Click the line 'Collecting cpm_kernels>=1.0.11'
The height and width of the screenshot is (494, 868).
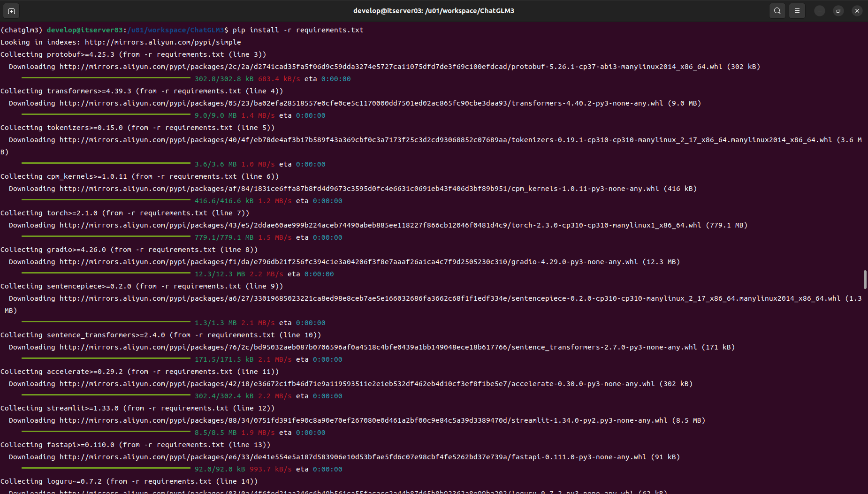140,176
